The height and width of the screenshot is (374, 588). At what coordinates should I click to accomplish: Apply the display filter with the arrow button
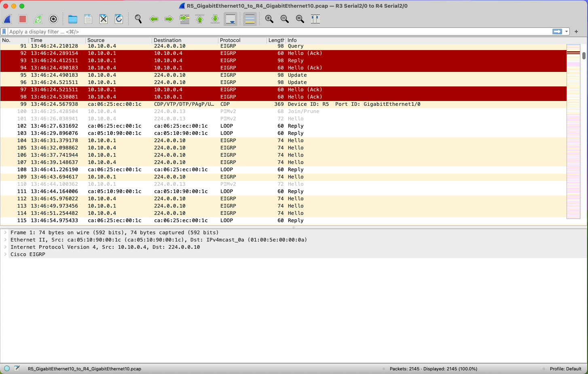(557, 32)
